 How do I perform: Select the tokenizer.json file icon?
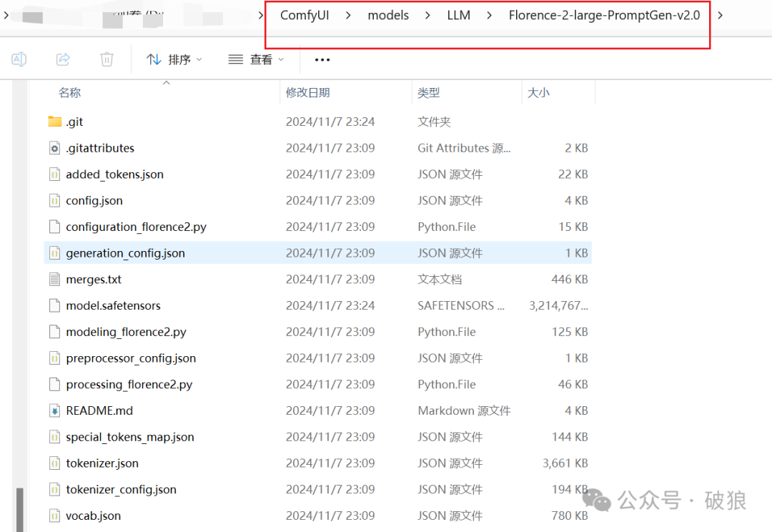point(54,463)
